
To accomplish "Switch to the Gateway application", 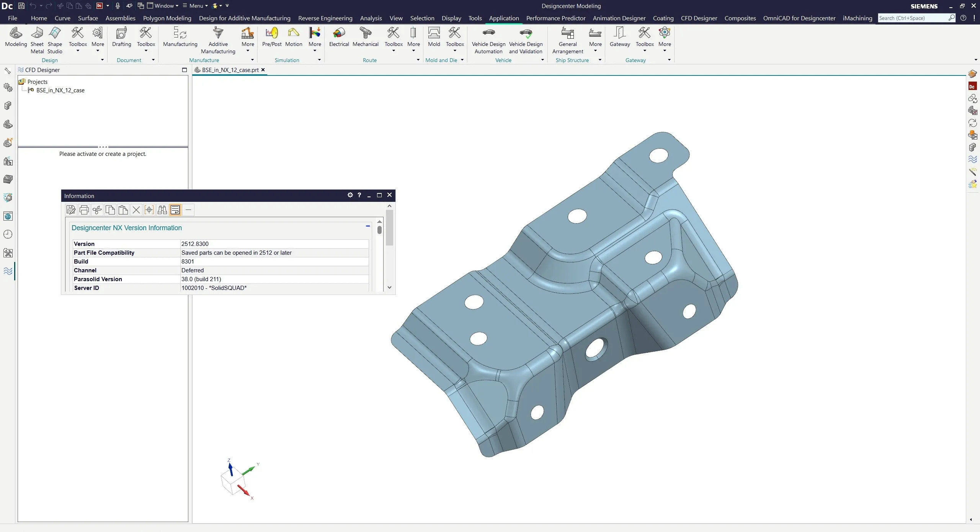I will tap(619, 37).
